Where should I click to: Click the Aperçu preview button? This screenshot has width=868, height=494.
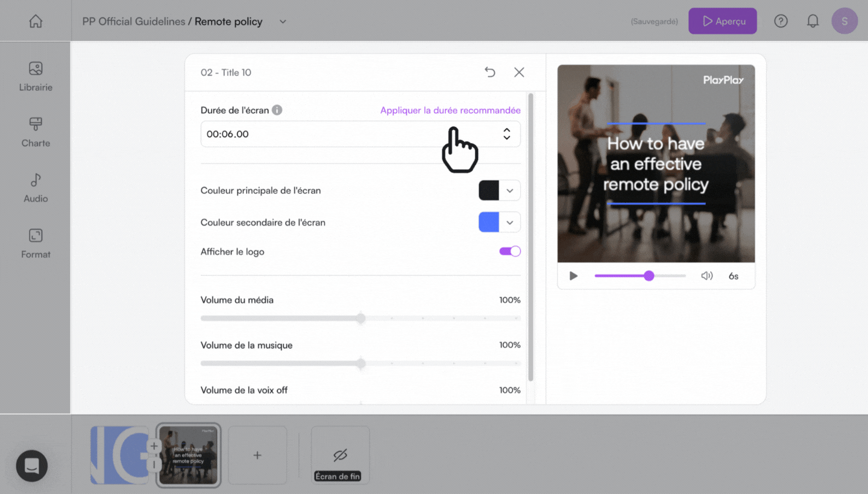click(x=723, y=21)
